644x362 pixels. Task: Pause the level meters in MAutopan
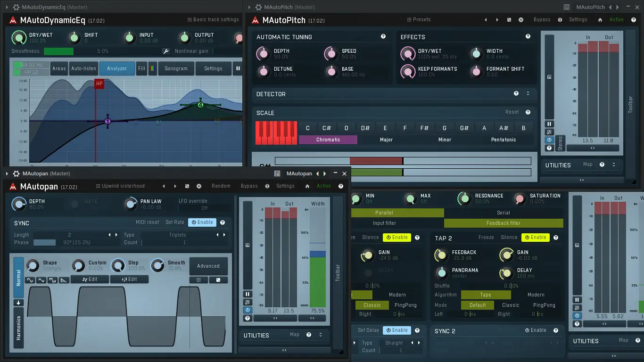pos(248,294)
